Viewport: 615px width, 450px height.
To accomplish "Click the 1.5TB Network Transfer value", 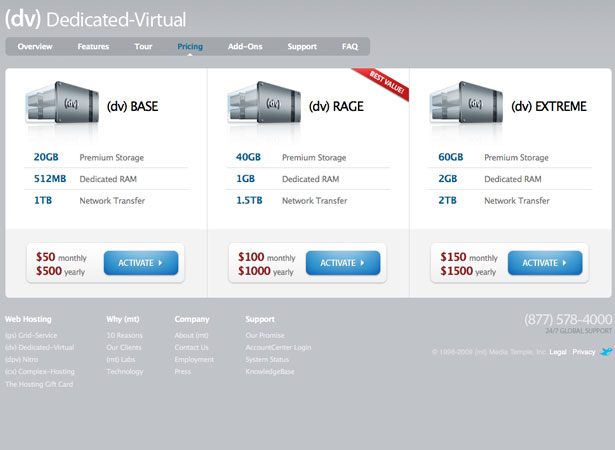I will tap(249, 200).
